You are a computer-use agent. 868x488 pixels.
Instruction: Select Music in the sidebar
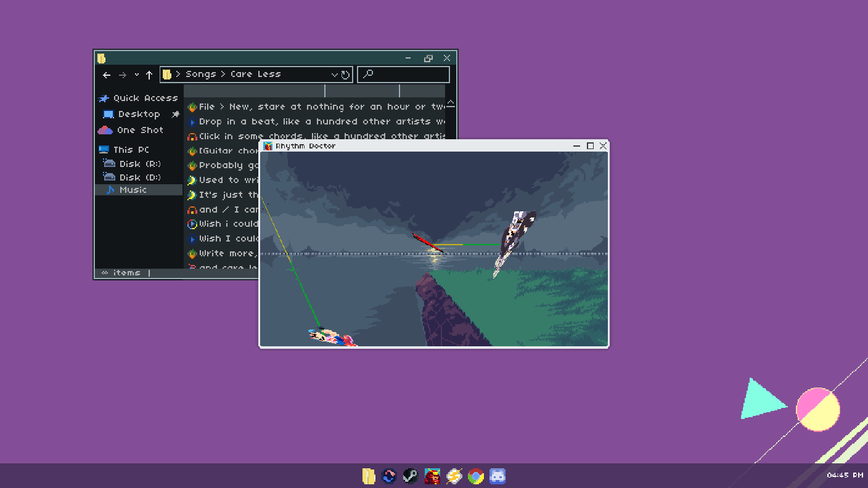click(133, 190)
